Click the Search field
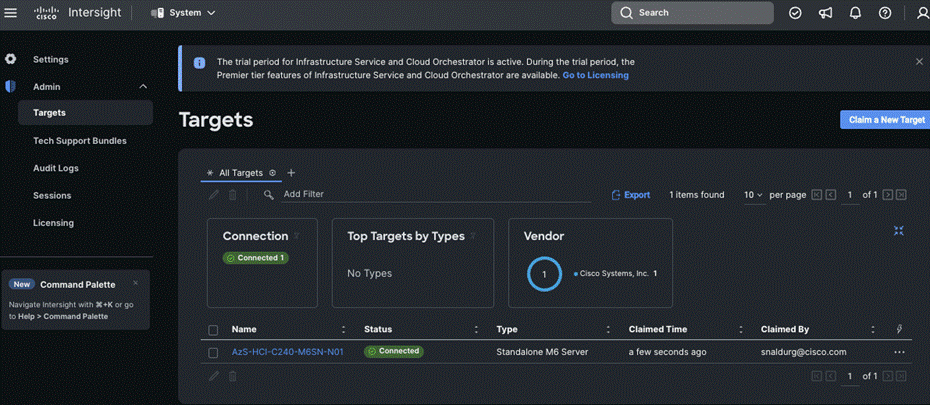This screenshot has height=405, width=930. pos(692,12)
